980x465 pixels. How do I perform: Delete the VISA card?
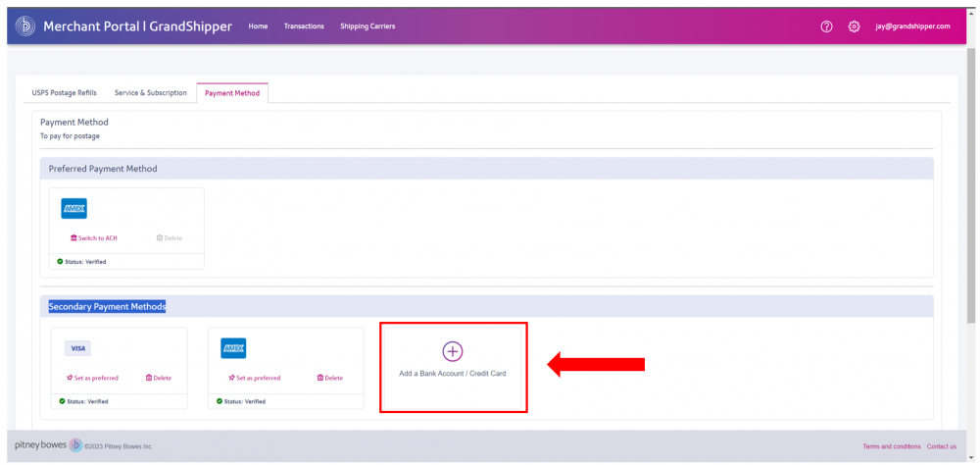pyautogui.click(x=159, y=378)
